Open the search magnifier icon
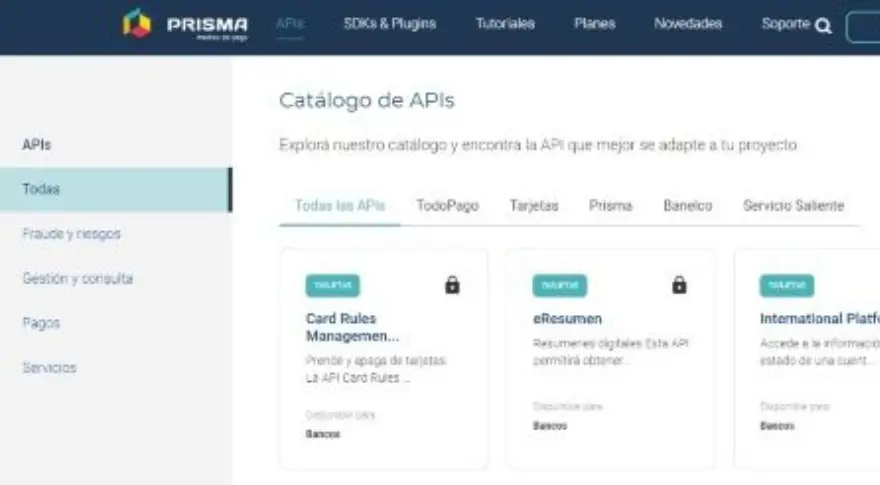The width and height of the screenshot is (880, 485). click(x=823, y=26)
